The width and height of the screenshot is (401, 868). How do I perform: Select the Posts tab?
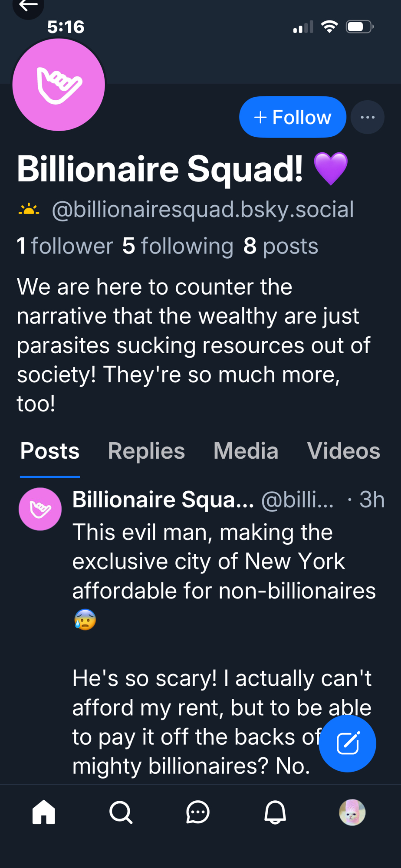pyautogui.click(x=50, y=451)
